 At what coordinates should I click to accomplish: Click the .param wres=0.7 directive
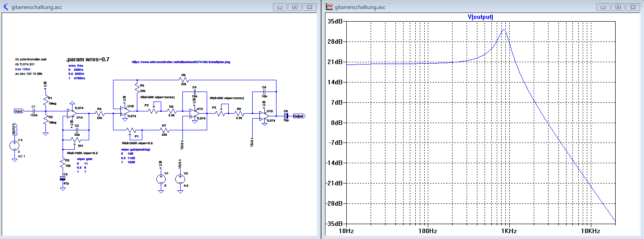[x=88, y=60]
